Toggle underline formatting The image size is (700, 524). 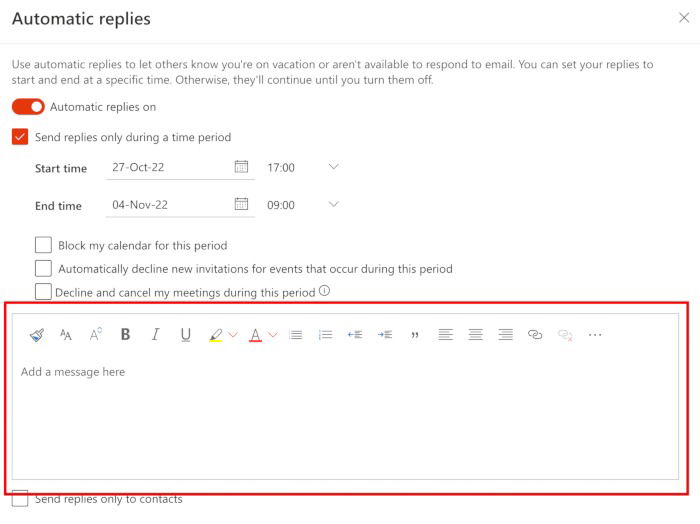(x=186, y=335)
